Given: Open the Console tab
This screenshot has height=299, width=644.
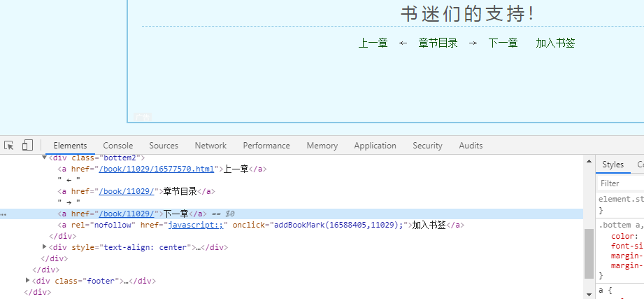Looking at the screenshot, I should tap(118, 146).
